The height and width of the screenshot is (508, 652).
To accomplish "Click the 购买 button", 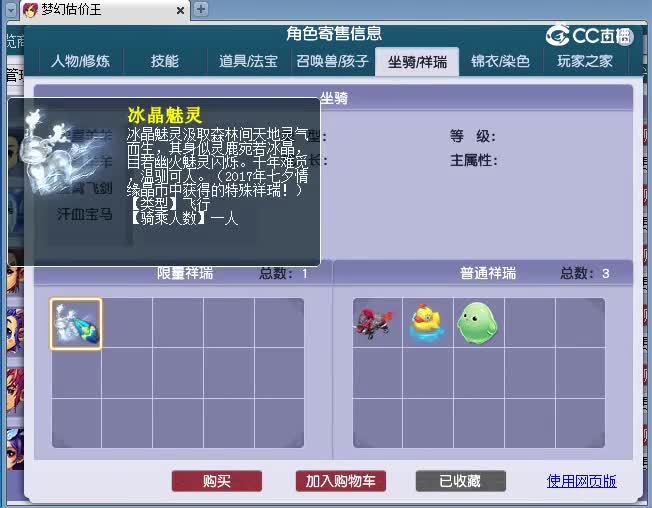I will click(217, 481).
